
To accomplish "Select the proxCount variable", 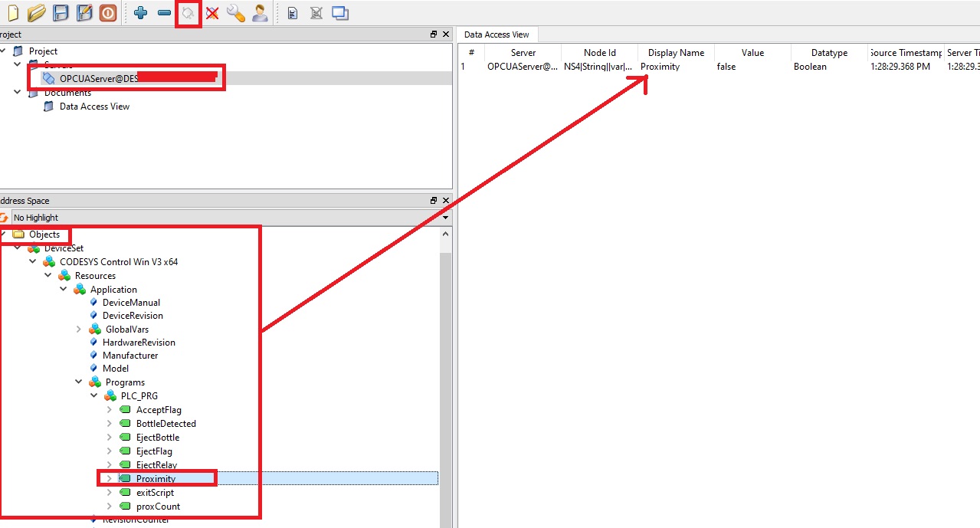I will pyautogui.click(x=158, y=507).
